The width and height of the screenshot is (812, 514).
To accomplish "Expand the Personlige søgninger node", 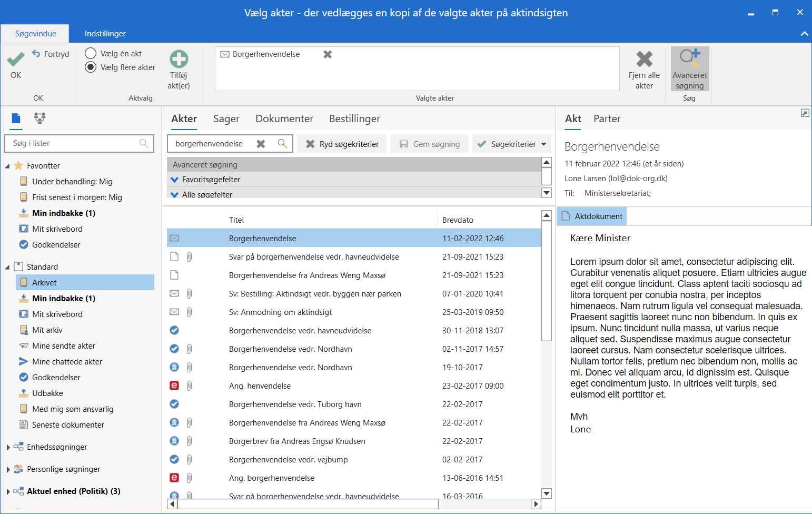I will (8, 469).
